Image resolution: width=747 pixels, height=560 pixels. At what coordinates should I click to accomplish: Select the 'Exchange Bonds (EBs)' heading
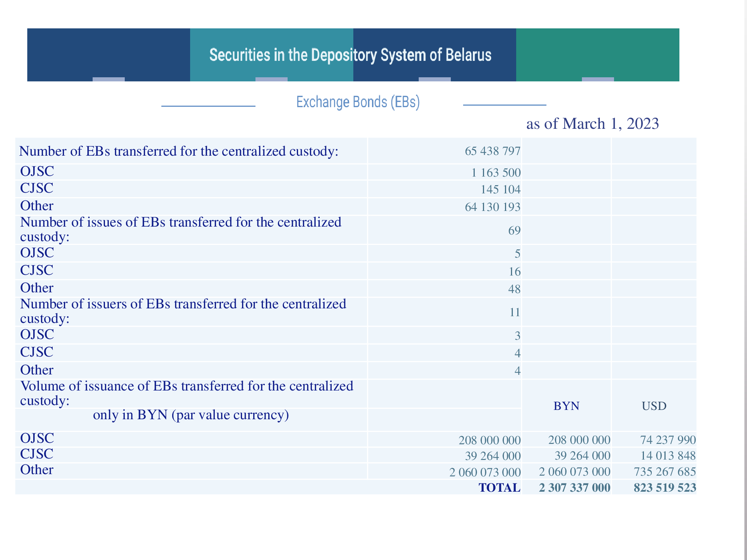pyautogui.click(x=358, y=102)
